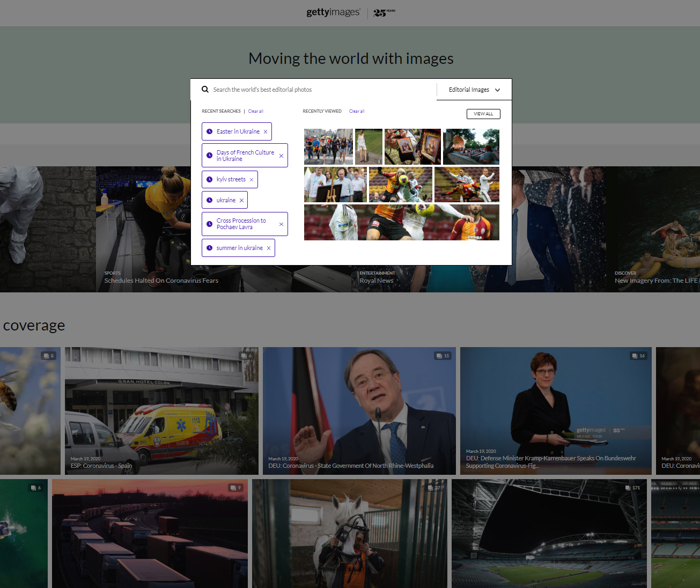
Task: Open the wide soccer match thumbnail
Action: (401, 222)
